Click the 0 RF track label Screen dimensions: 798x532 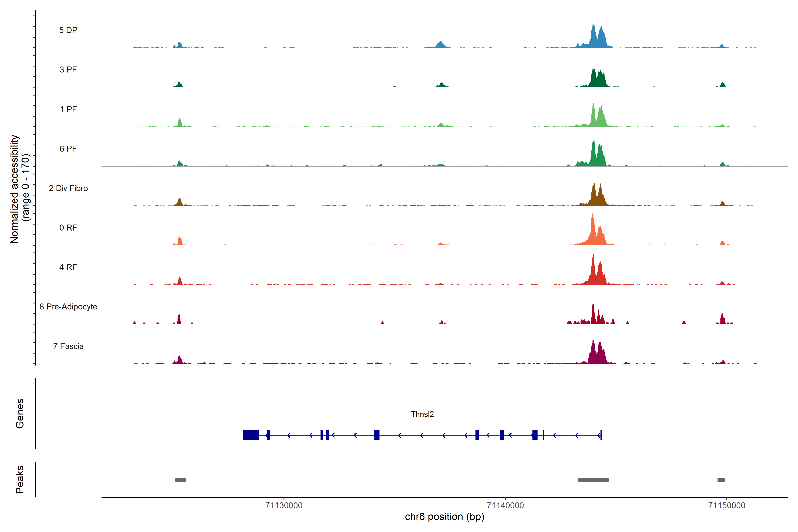pos(68,228)
